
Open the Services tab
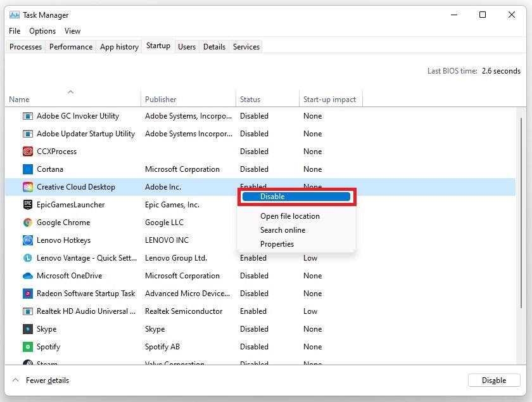(246, 47)
